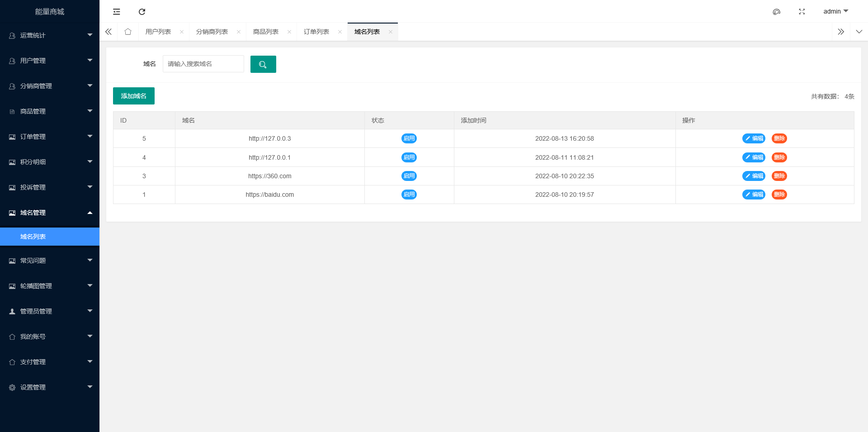The width and height of the screenshot is (868, 432).
Task: Edit the http://127.0.0.1 domain row
Action: (x=754, y=157)
